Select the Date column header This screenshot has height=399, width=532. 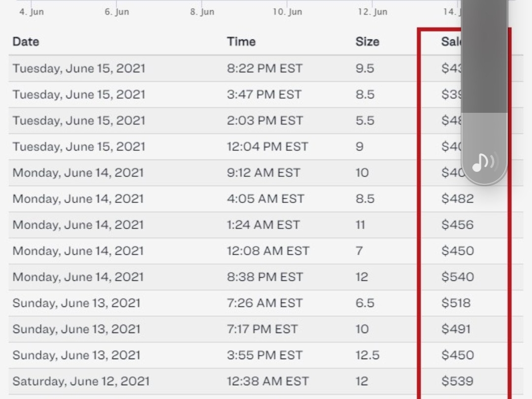coord(26,42)
